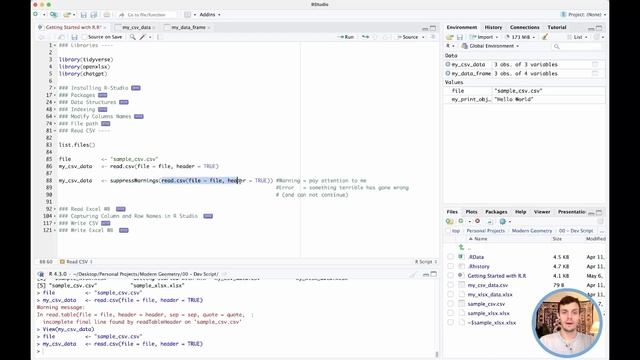
Task: Click the Re-run previous code icon
Action: tap(365, 37)
